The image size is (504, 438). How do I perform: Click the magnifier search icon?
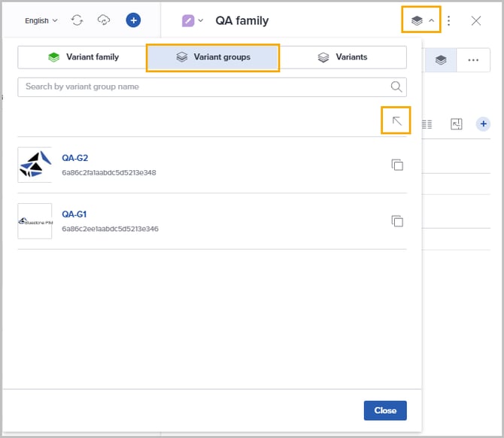[x=396, y=87]
